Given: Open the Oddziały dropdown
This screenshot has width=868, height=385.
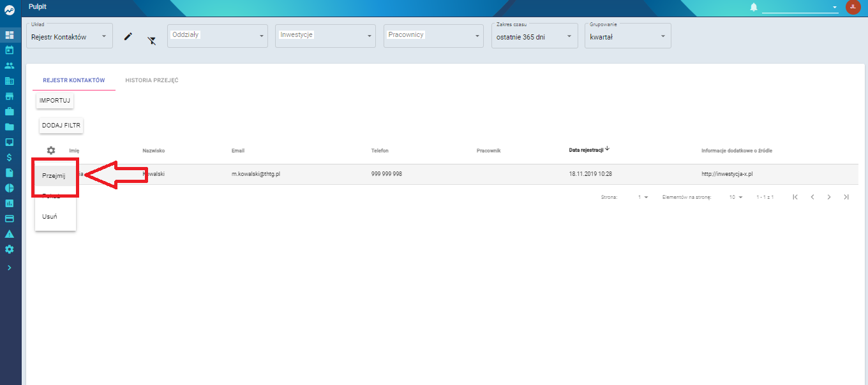Looking at the screenshot, I should pos(217,36).
